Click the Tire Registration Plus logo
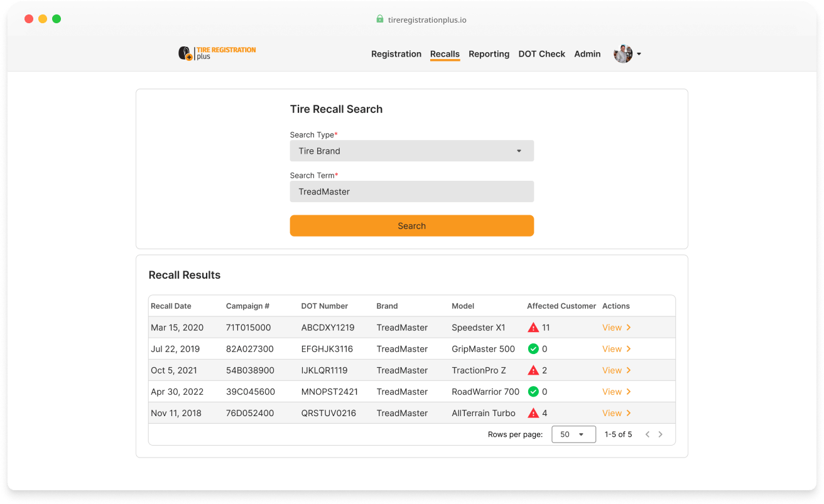 coord(217,53)
